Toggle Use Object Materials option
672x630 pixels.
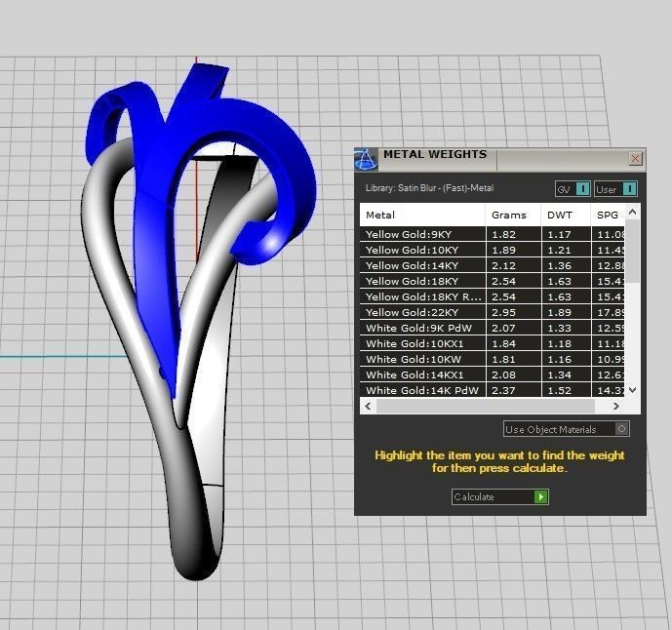[566, 429]
